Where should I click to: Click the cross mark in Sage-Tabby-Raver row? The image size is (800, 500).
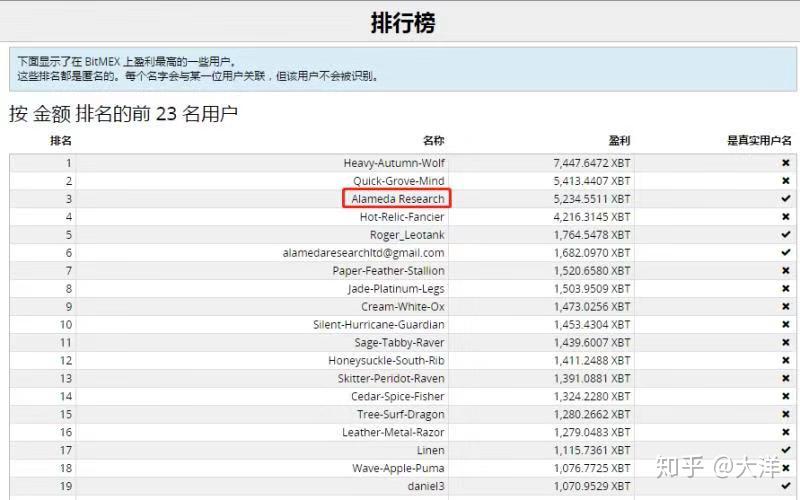coord(786,342)
